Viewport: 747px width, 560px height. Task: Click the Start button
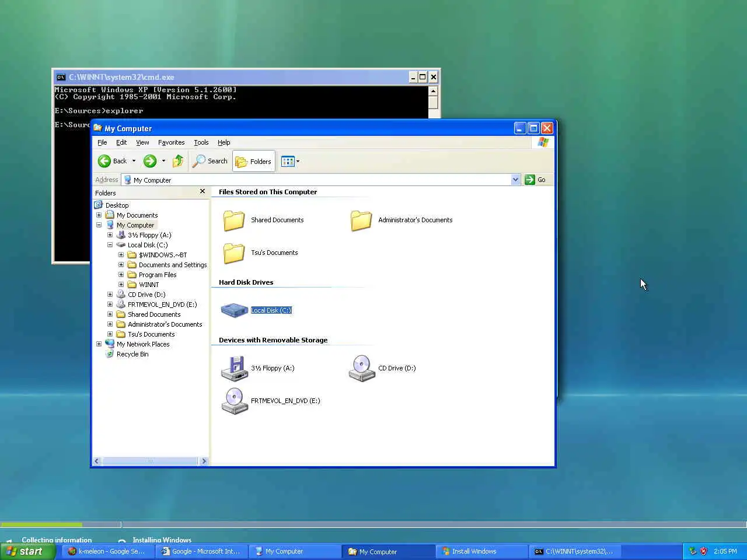point(27,551)
